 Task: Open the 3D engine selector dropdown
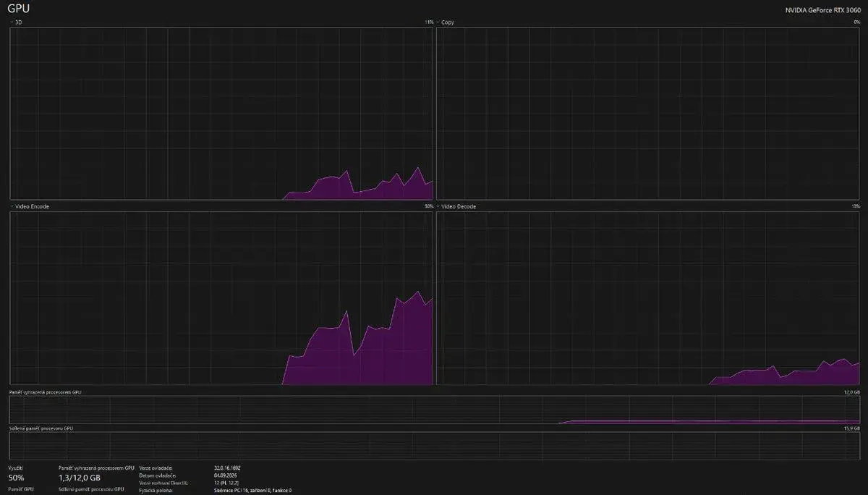click(x=16, y=22)
